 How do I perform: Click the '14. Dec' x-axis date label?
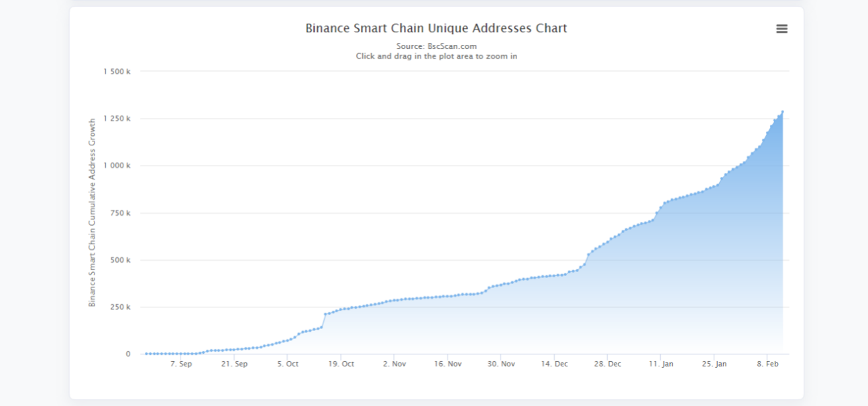point(554,364)
